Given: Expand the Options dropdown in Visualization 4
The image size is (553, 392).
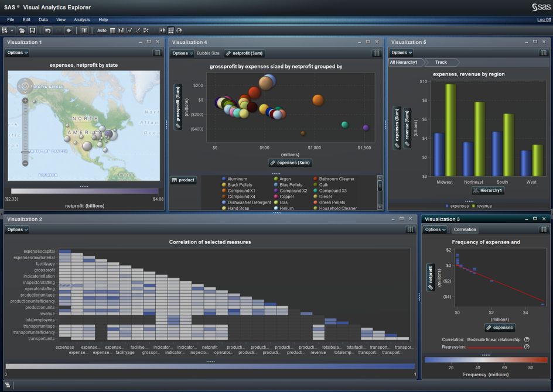Looking at the screenshot, I should click(x=182, y=53).
